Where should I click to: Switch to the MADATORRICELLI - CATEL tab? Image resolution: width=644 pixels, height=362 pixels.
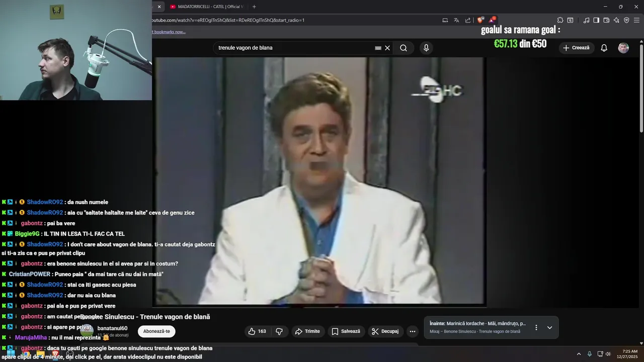pyautogui.click(x=206, y=7)
